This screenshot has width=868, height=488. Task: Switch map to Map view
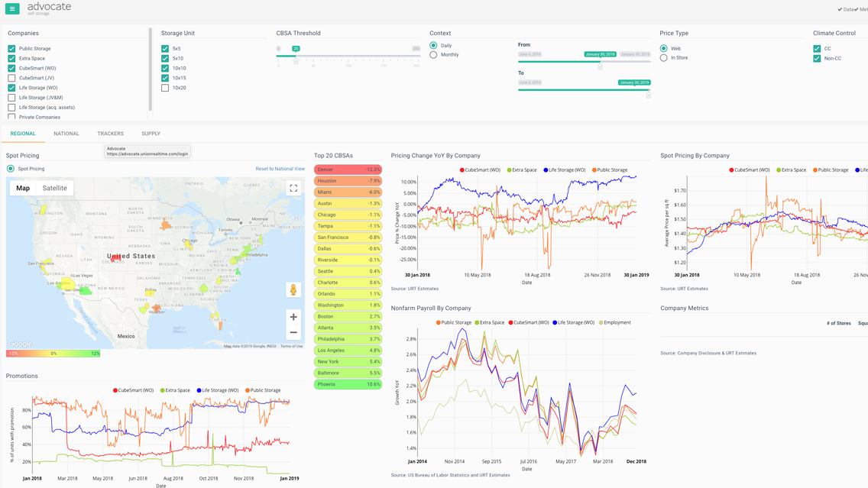23,188
